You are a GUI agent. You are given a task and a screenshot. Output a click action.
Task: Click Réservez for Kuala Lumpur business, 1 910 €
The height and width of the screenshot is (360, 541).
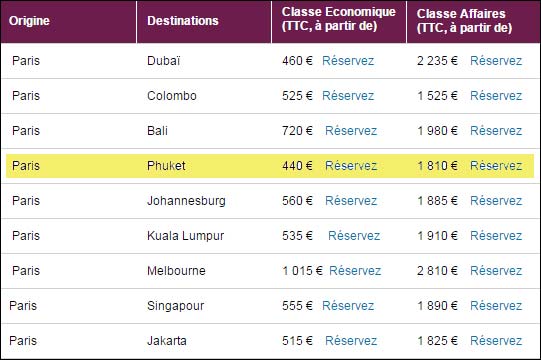click(x=496, y=236)
